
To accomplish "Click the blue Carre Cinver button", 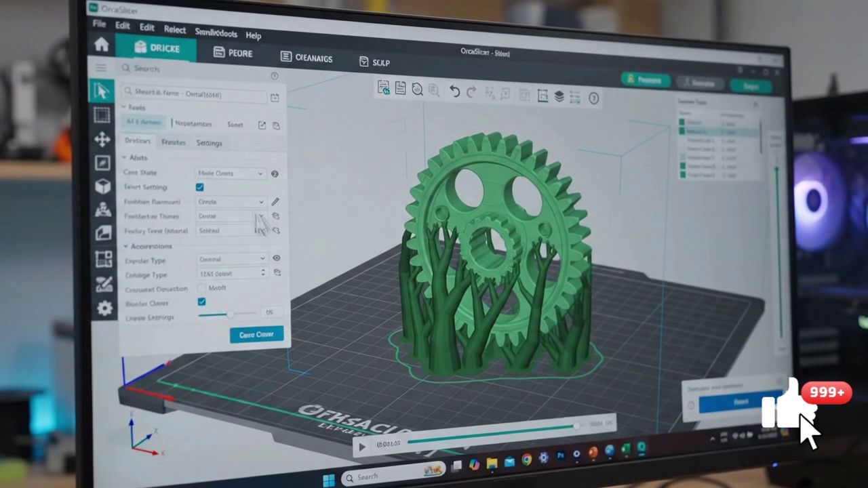I will pyautogui.click(x=256, y=335).
